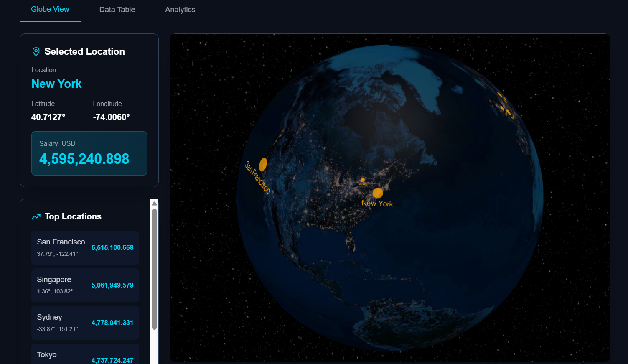Select the Globe View tab
The width and height of the screenshot is (628, 364).
50,9
